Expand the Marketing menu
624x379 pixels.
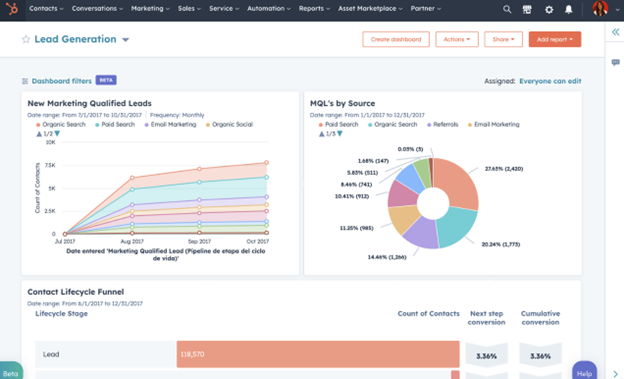(x=150, y=8)
